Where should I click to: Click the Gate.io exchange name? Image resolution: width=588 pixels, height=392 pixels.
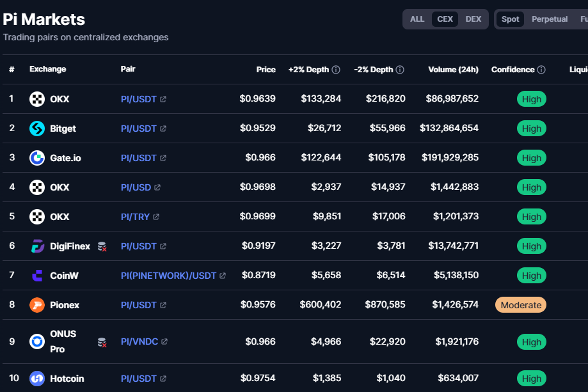click(66, 158)
